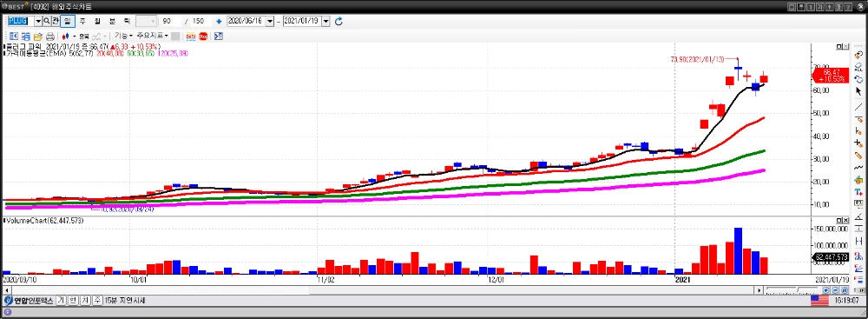868x319 pixels.
Task: Click the red Stop icon
Action: click(203, 36)
